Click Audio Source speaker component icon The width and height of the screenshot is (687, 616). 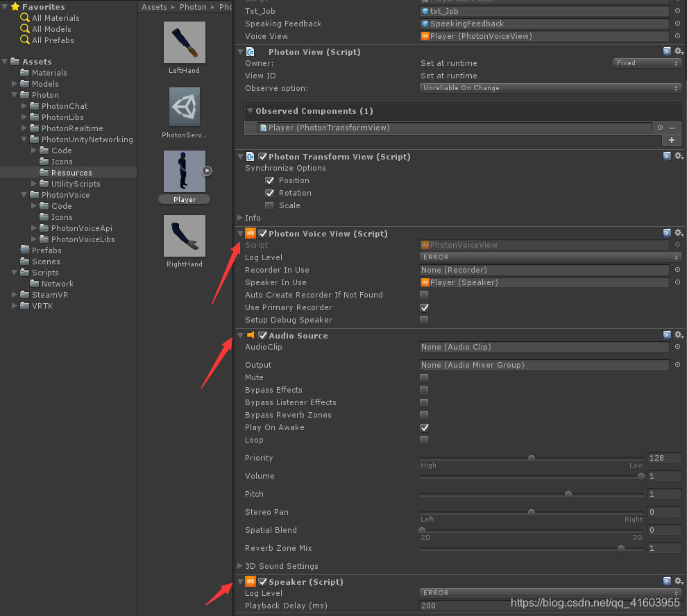251,335
